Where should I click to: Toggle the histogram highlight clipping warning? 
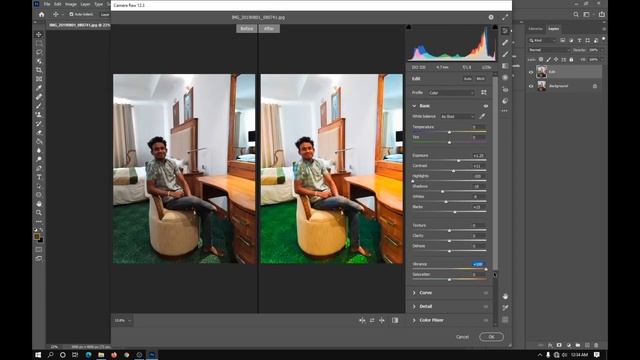(495, 27)
